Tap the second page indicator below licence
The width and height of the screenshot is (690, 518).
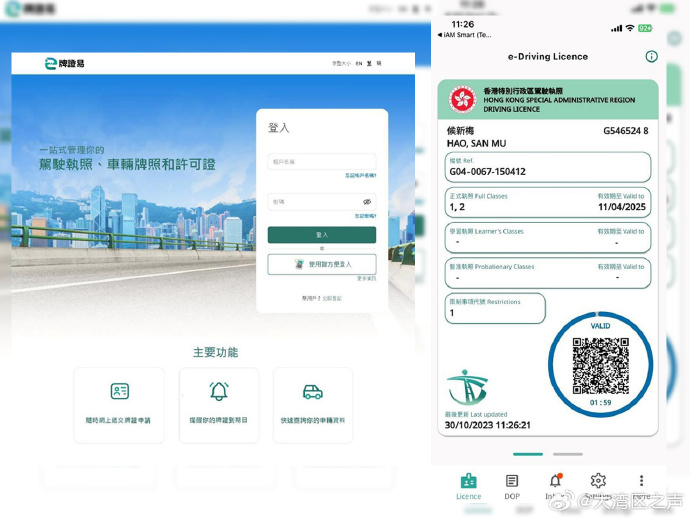pos(568,454)
